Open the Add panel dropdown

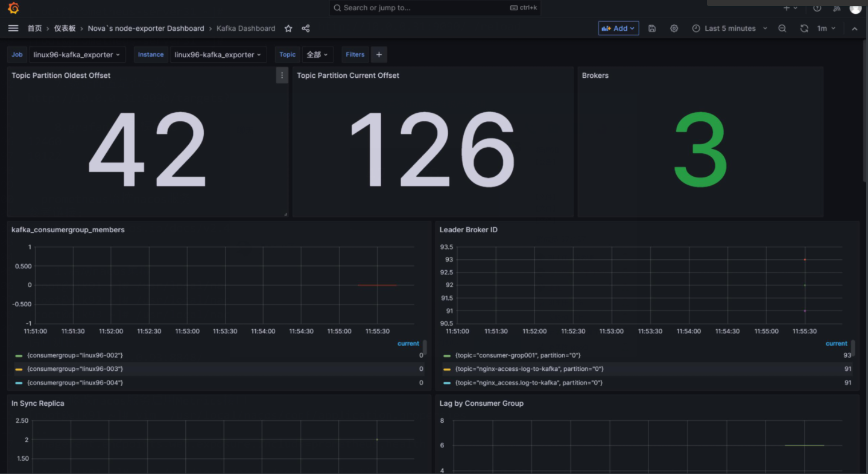[x=618, y=28]
